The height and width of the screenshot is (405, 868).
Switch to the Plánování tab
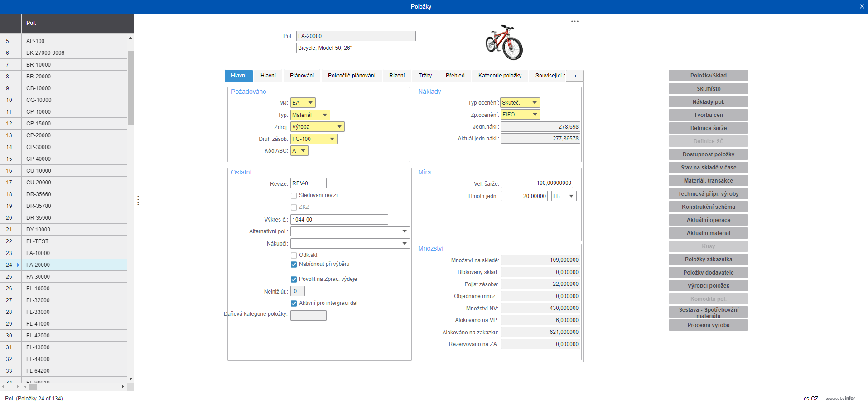(x=302, y=76)
